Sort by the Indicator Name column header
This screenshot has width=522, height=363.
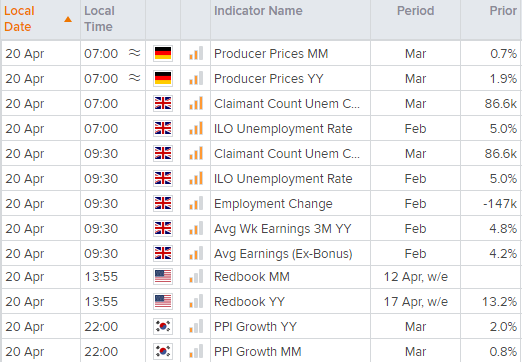pyautogui.click(x=258, y=11)
